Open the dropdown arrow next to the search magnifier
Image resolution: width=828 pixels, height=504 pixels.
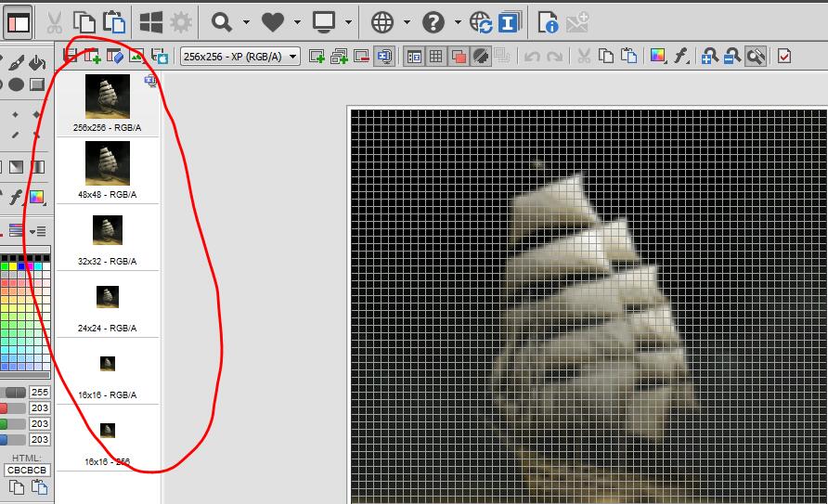click(x=246, y=22)
